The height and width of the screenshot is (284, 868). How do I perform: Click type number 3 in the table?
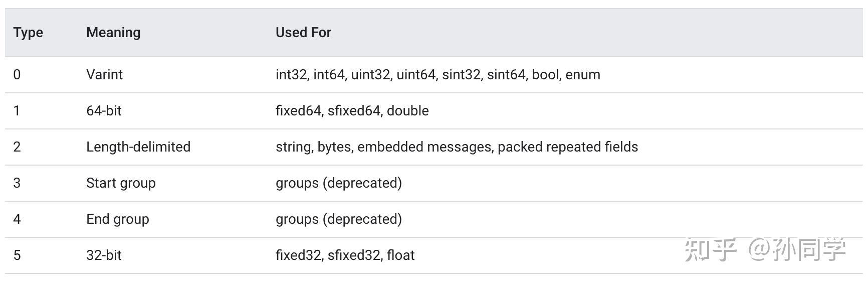pyautogui.click(x=17, y=183)
